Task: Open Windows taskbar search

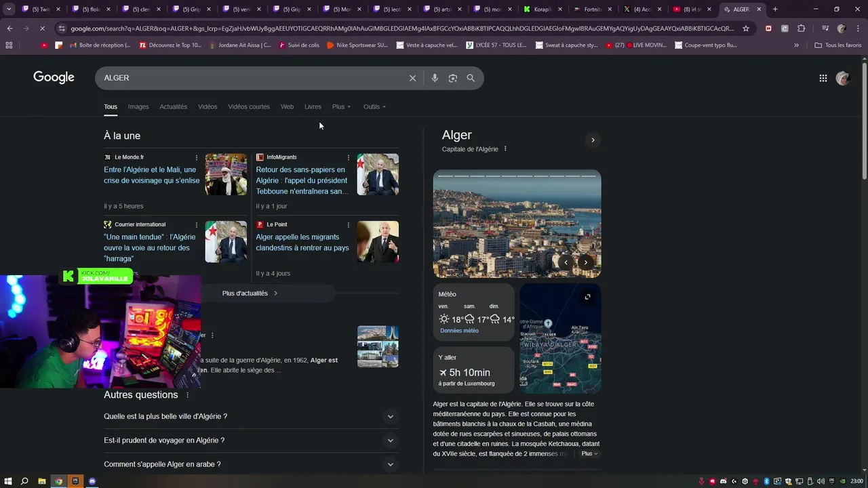Action: point(24,481)
